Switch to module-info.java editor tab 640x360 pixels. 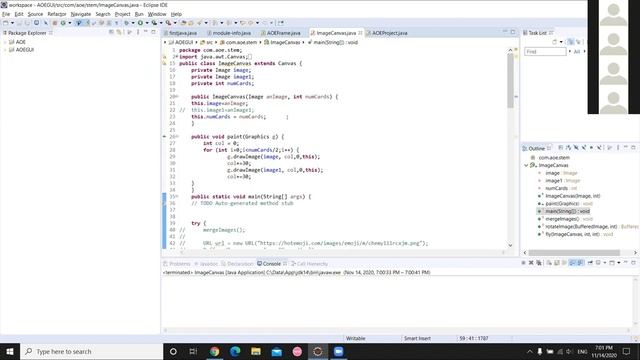[x=229, y=33]
